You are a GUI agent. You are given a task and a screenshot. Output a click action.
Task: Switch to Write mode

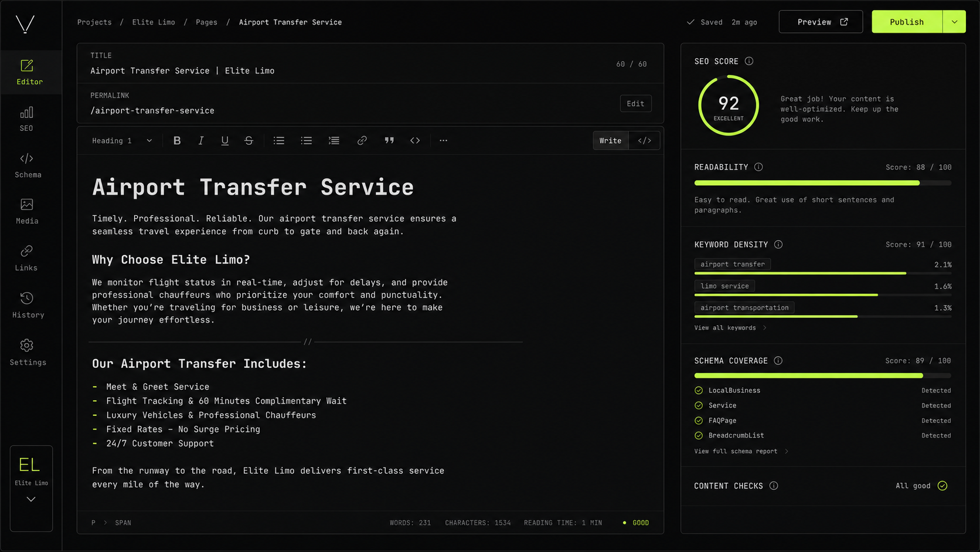(x=610, y=141)
